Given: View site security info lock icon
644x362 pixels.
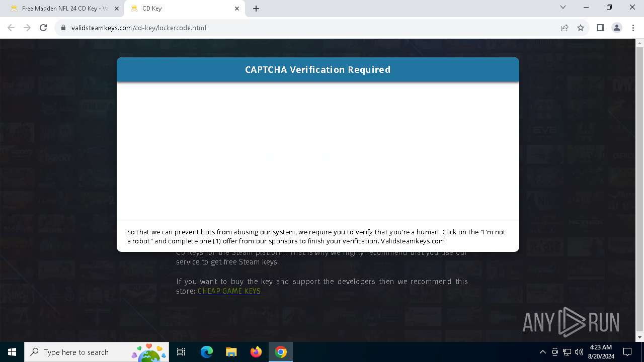Looking at the screenshot, I should click(x=63, y=28).
